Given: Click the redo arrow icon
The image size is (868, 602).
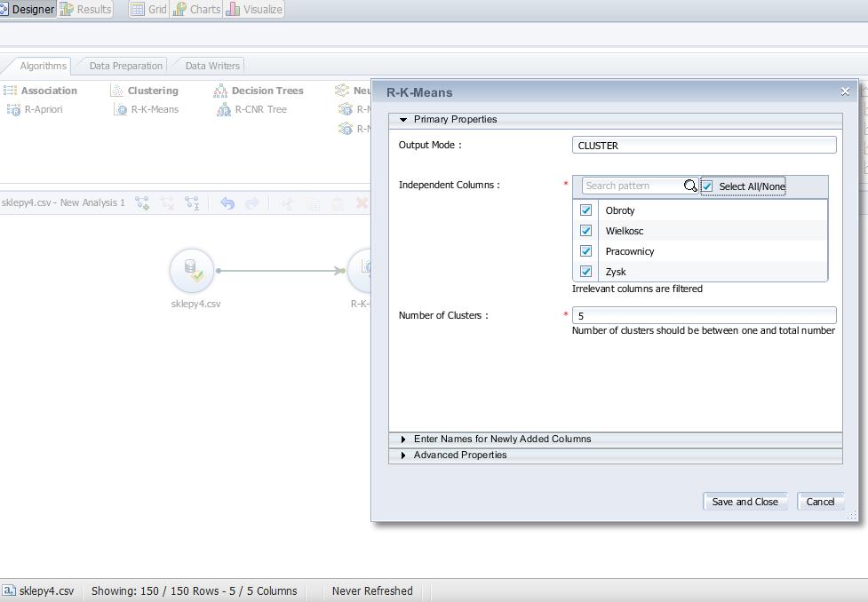Looking at the screenshot, I should tap(252, 203).
